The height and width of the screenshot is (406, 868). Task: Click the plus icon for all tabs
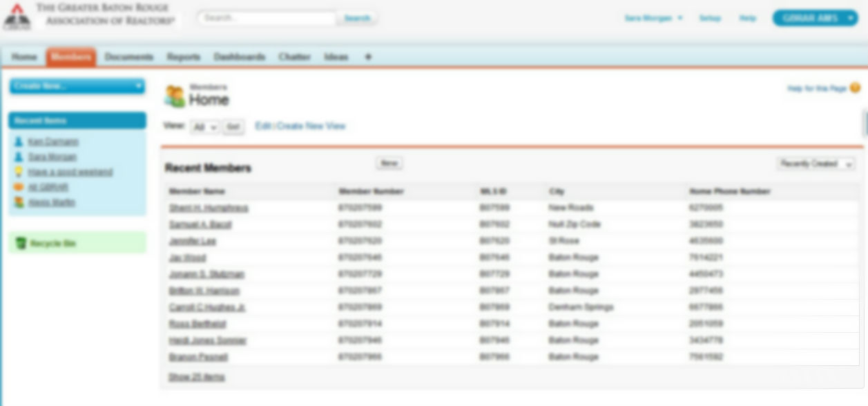(x=368, y=57)
